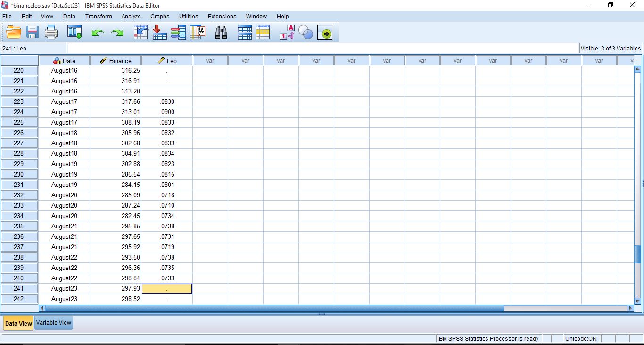The height and width of the screenshot is (345, 644).
Task: Select the Data View tab
Action: point(18,323)
